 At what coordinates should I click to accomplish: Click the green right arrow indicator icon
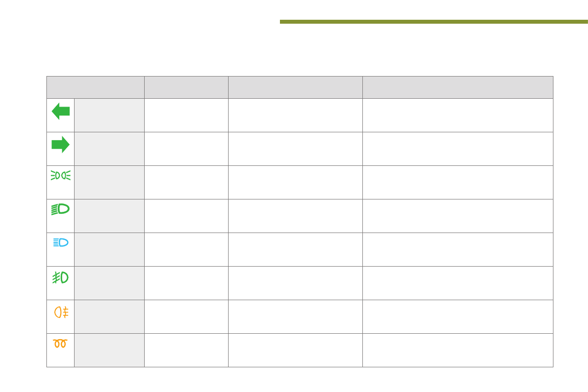click(61, 145)
